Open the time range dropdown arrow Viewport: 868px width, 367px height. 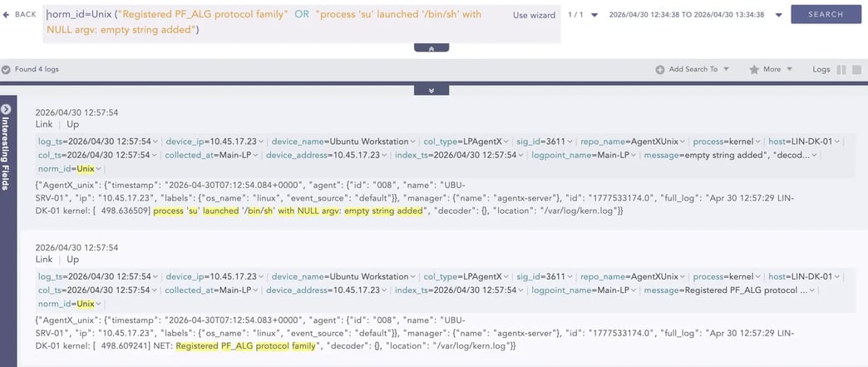[x=778, y=15]
